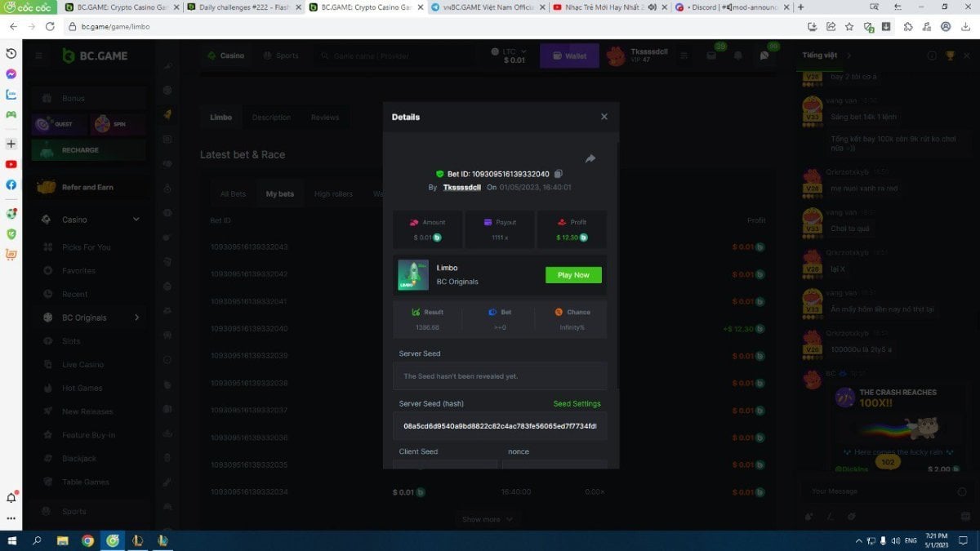Open Facebook from the browser sidebar
This screenshot has height=551, width=980.
(11, 184)
